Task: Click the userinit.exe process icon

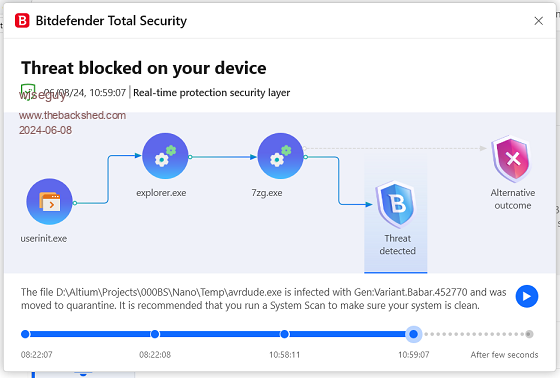Action: coord(49,202)
